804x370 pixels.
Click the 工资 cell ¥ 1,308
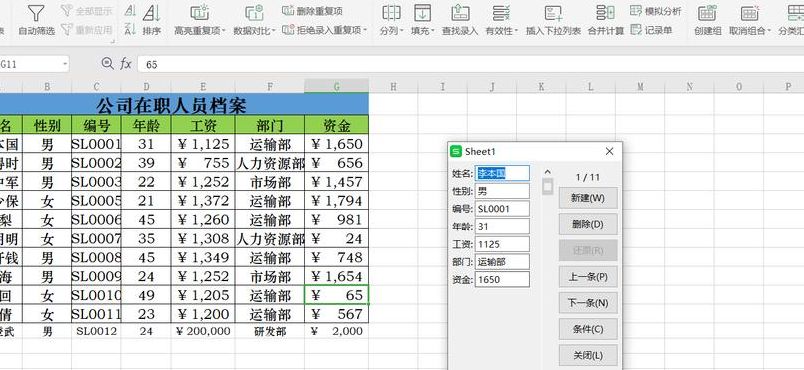coord(203,238)
